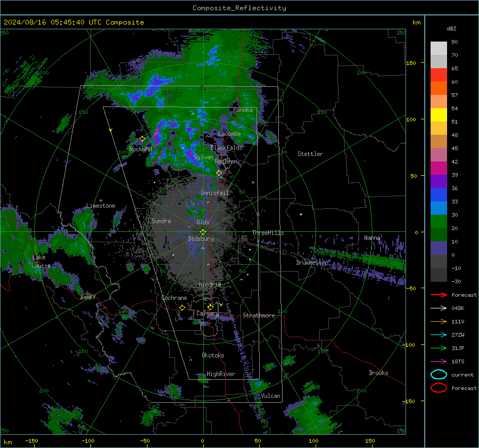Click the 'Innisfail' city label
Viewport: 479px width, 448px height.
215,193
